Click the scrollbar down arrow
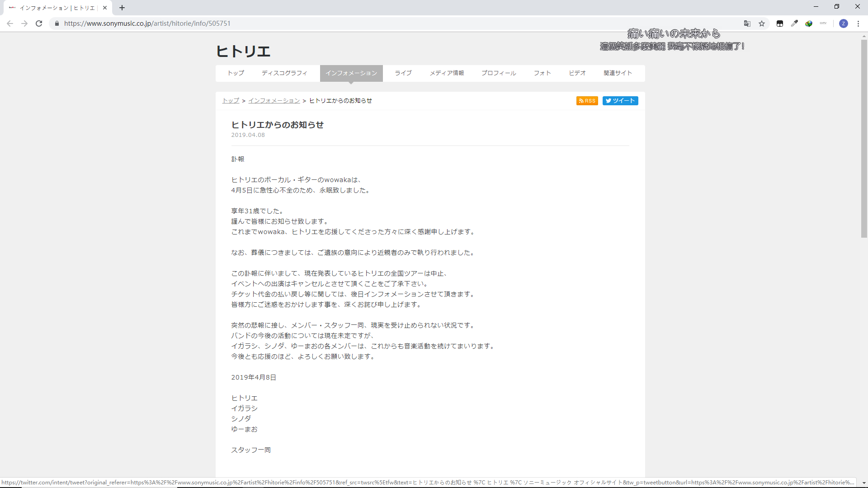This screenshot has height=488, width=868. (864, 483)
